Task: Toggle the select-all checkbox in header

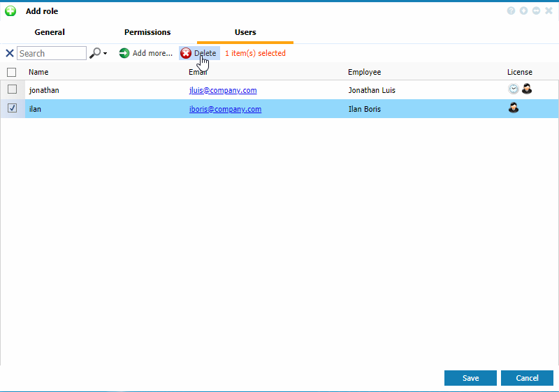Action: [12, 72]
